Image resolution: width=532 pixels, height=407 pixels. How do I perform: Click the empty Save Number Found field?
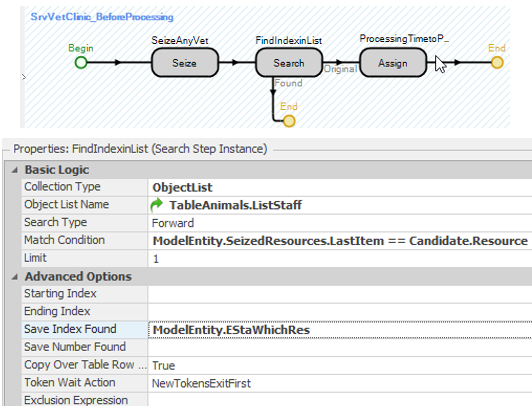[340, 347]
